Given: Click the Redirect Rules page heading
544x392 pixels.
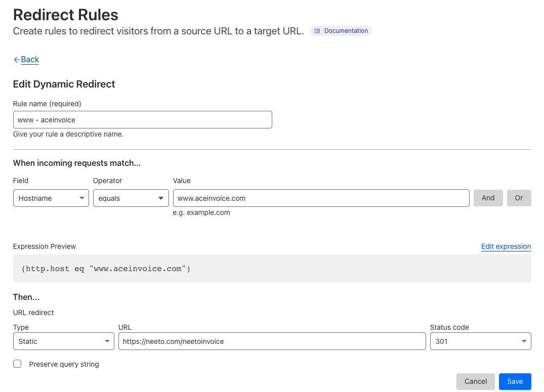Looking at the screenshot, I should [65, 15].
